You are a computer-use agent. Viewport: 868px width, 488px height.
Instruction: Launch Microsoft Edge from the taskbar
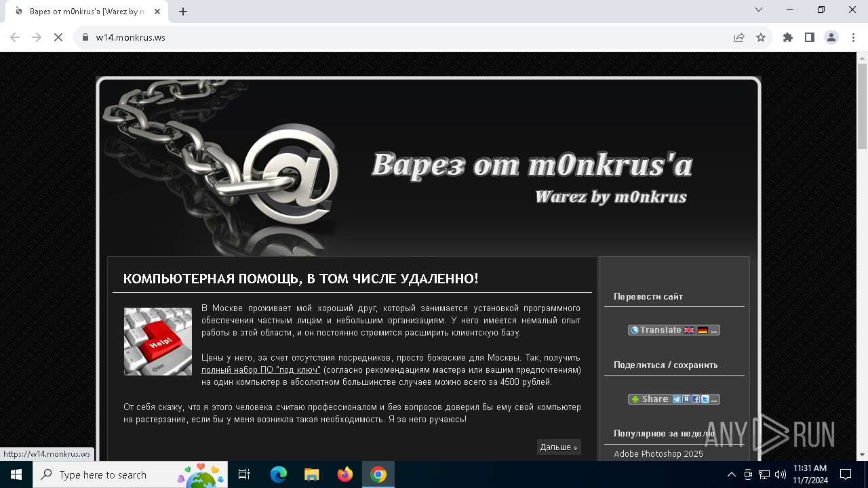[x=279, y=474]
